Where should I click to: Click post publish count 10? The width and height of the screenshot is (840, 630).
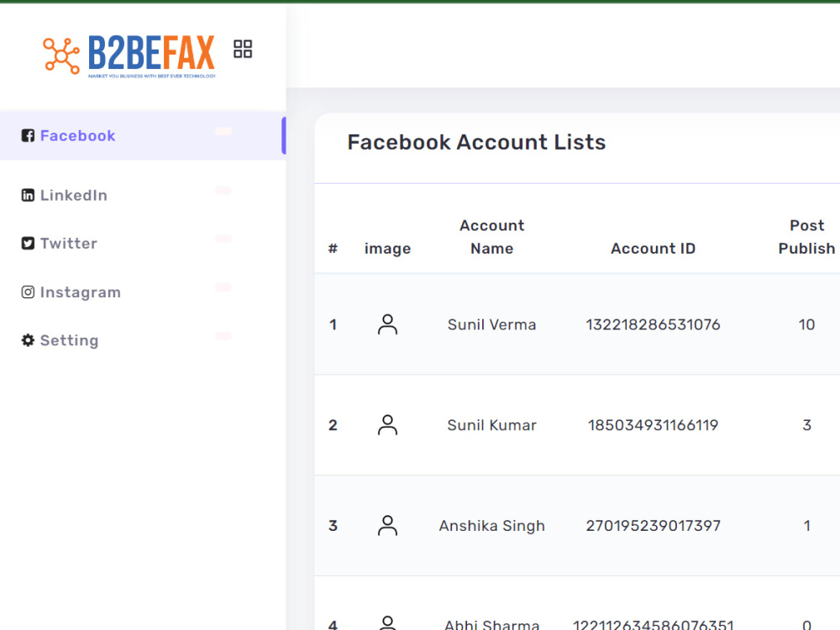click(806, 324)
